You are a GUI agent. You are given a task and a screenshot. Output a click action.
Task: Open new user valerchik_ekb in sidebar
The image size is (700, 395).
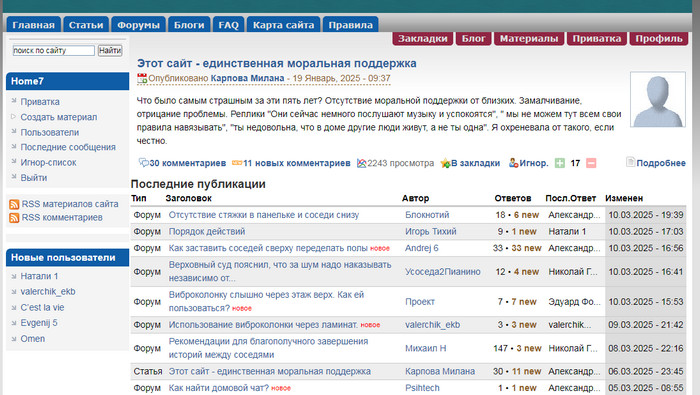[48, 291]
